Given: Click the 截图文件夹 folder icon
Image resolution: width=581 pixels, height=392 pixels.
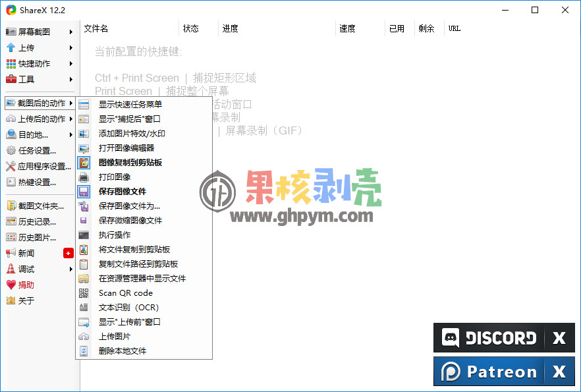Looking at the screenshot, I should click(11, 206).
